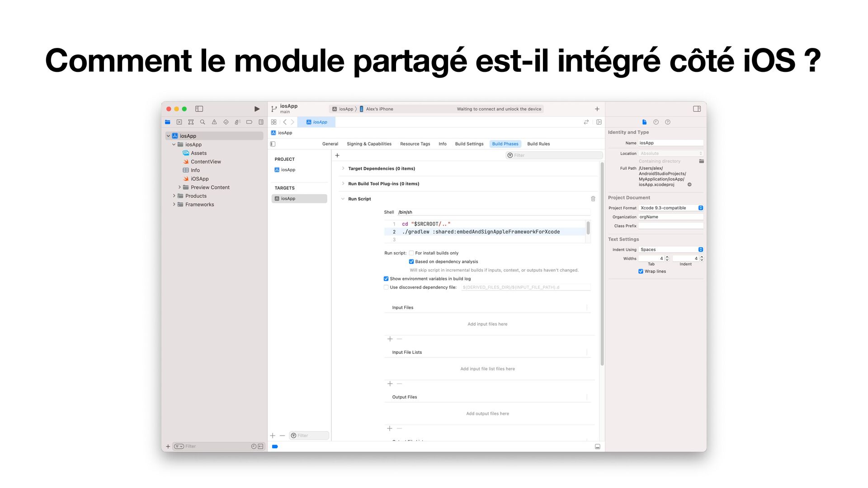Expand the Preview Content folder

(179, 187)
